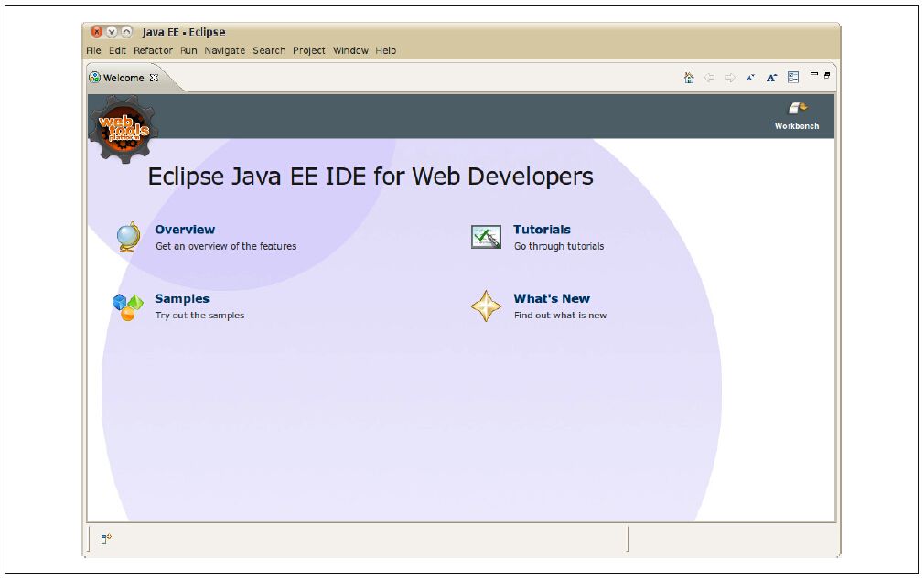924x579 pixels.
Task: Maximize the Eclipse window with title bar button
Action: click(126, 32)
